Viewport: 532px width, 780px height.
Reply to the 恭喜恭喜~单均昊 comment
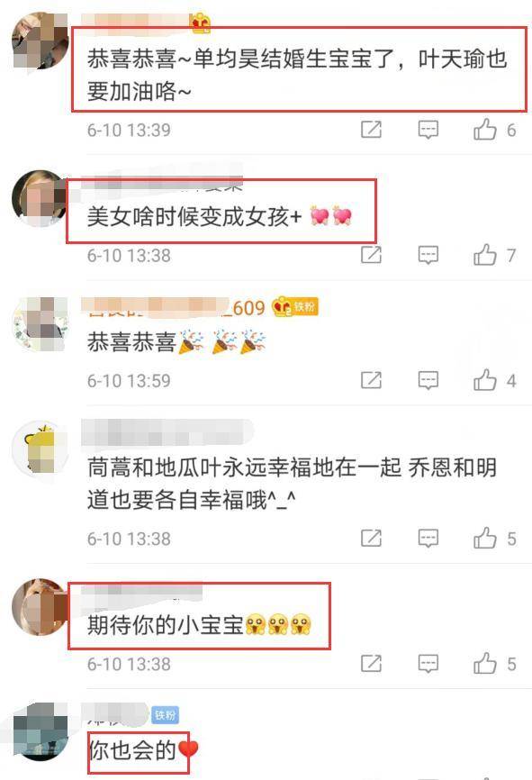(x=428, y=130)
